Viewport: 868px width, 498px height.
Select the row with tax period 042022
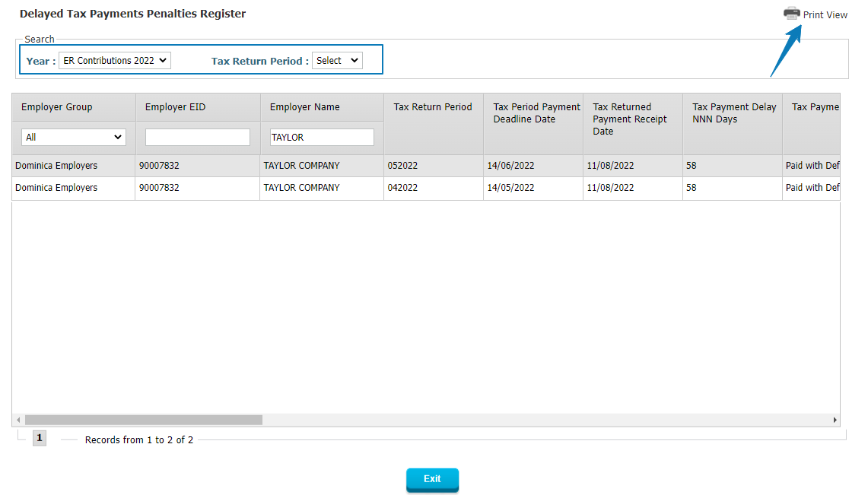pos(402,188)
